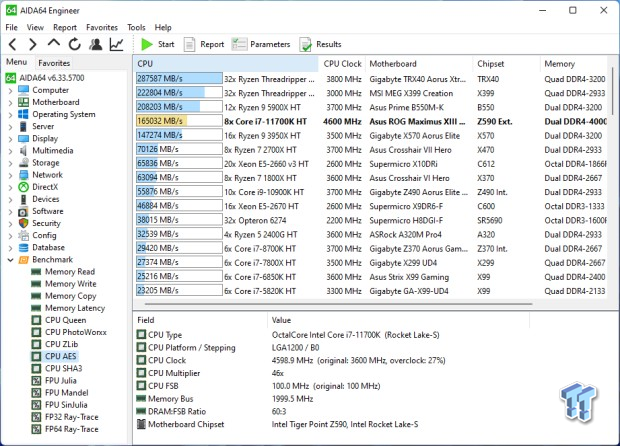
Task: Go up one level with the up arrow icon
Action: (x=54, y=43)
